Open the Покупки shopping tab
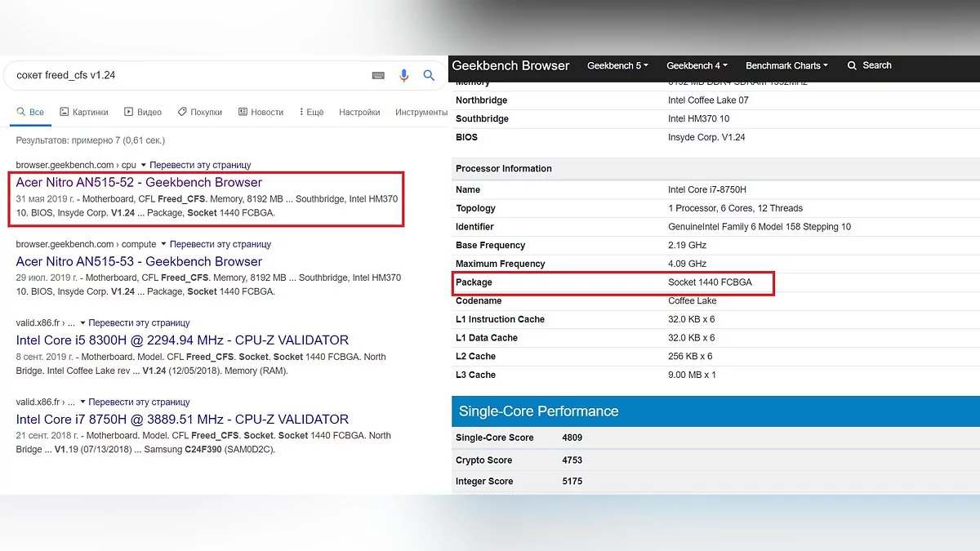The width and height of the screenshot is (980, 551). point(200,112)
